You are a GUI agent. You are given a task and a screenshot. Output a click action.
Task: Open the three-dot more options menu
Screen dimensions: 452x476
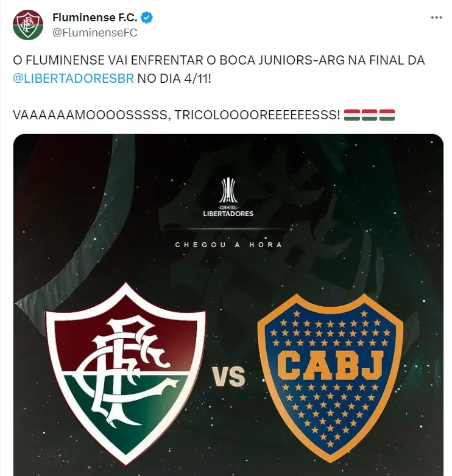click(436, 18)
